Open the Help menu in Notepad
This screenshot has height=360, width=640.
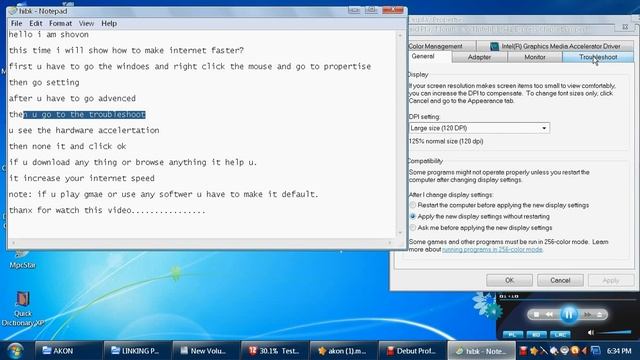[109, 23]
